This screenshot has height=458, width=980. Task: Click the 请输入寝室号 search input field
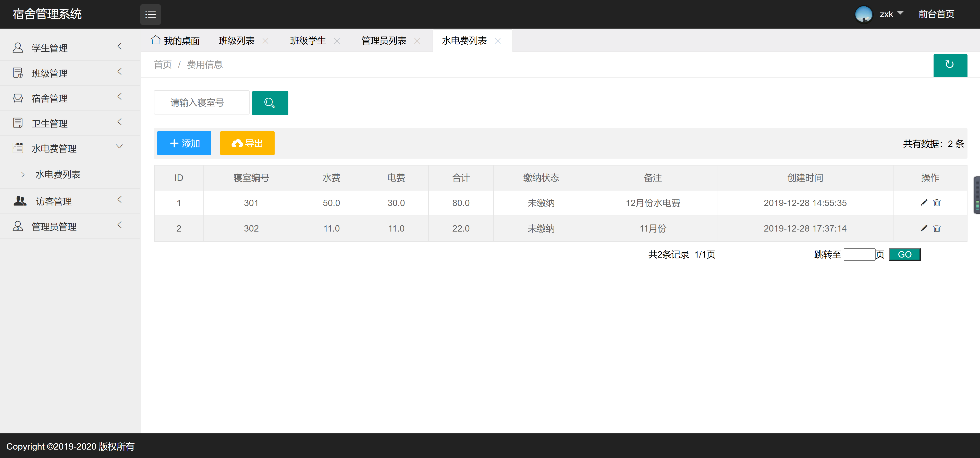[x=201, y=102]
